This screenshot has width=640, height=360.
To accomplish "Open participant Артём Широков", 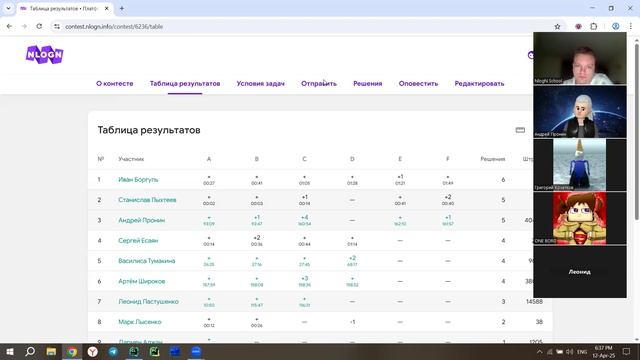I will (142, 281).
